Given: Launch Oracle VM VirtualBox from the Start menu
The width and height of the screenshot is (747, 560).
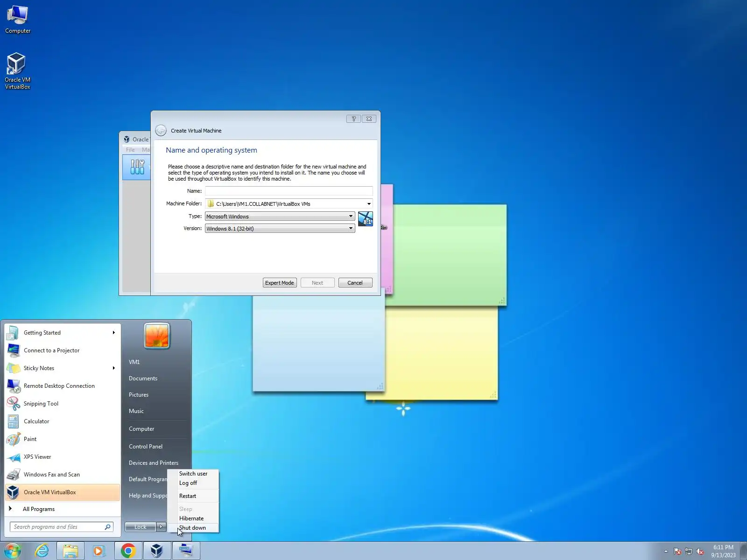Looking at the screenshot, I should tap(63, 492).
